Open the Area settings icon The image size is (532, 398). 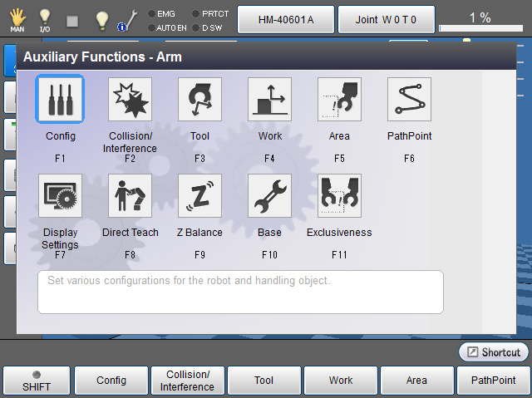pyautogui.click(x=339, y=100)
